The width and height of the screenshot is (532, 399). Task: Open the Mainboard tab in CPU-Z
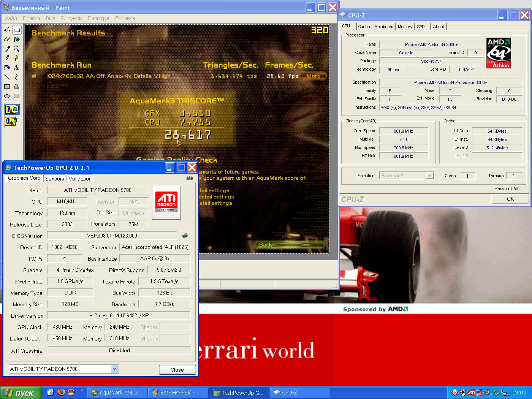click(x=384, y=27)
